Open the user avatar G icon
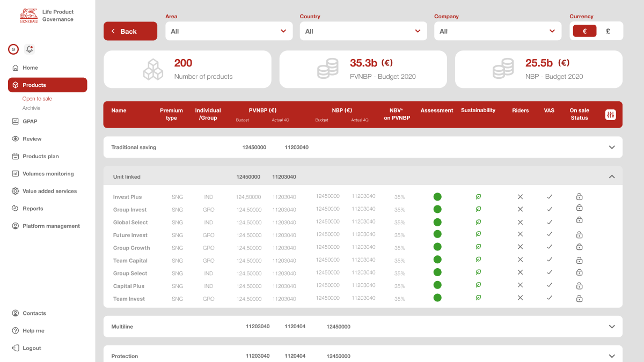Viewport: 644px width, 362px height. click(13, 49)
